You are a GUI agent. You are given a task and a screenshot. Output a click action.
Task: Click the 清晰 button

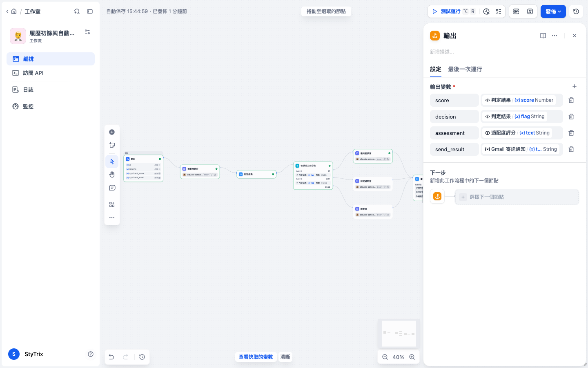(285, 357)
